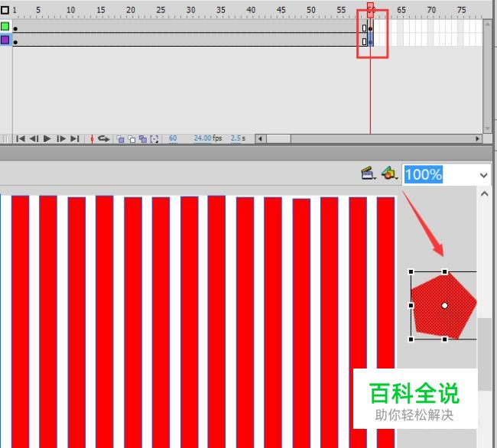
Task: Go to the first frame button
Action: 21,139
